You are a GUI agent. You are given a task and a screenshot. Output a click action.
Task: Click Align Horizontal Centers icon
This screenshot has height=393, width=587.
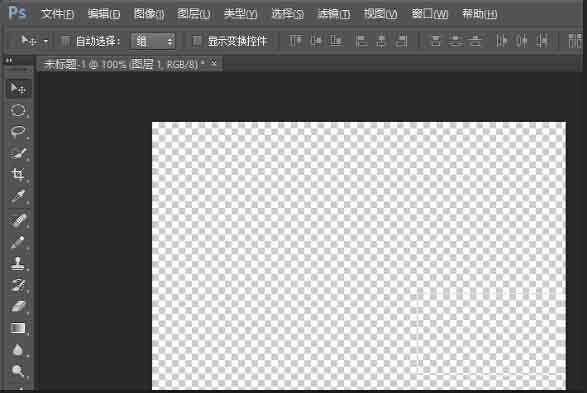tap(381, 41)
